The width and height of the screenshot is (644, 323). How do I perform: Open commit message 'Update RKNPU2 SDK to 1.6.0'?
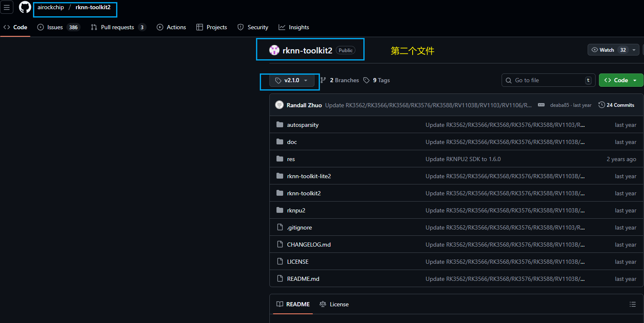[x=463, y=159]
